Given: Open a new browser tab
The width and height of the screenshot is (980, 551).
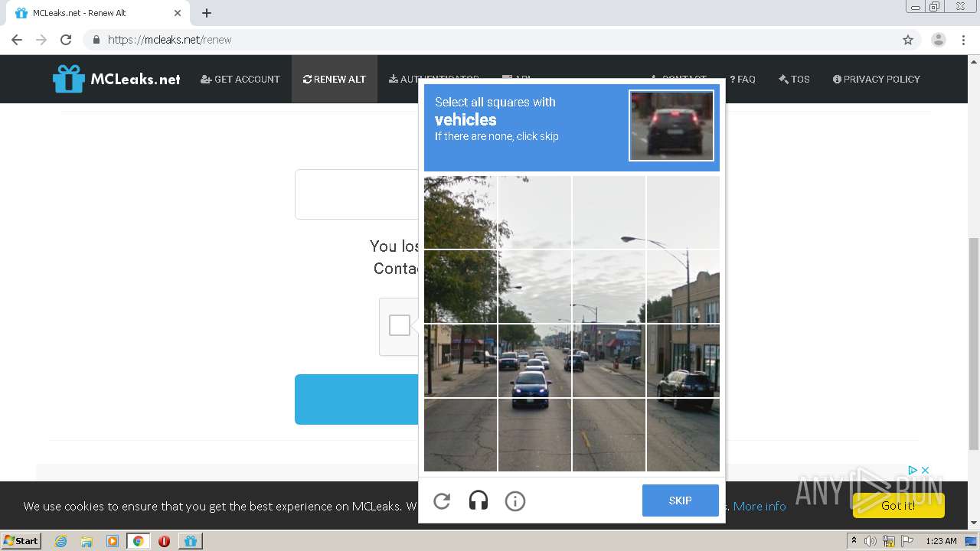Looking at the screenshot, I should [x=207, y=13].
